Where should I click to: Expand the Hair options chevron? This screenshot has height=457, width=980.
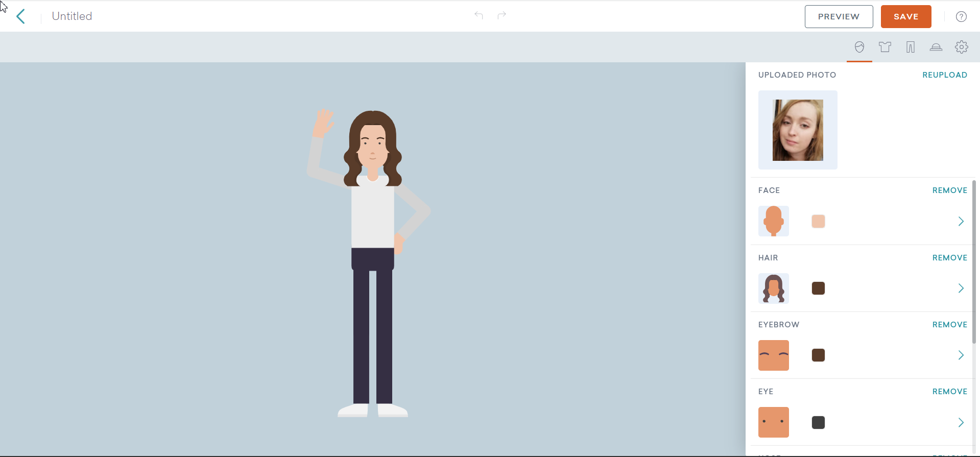(961, 288)
